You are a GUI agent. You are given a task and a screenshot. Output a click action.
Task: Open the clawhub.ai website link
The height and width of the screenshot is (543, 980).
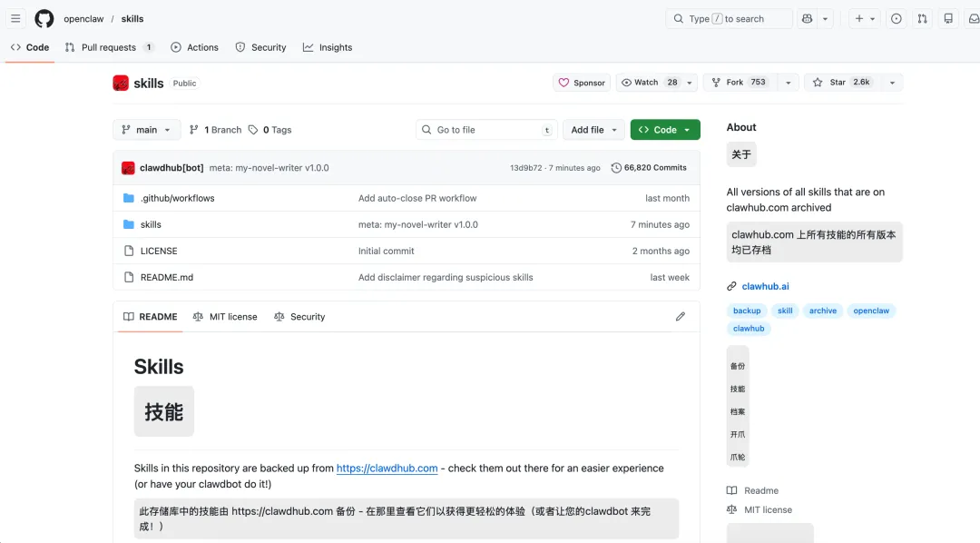765,286
